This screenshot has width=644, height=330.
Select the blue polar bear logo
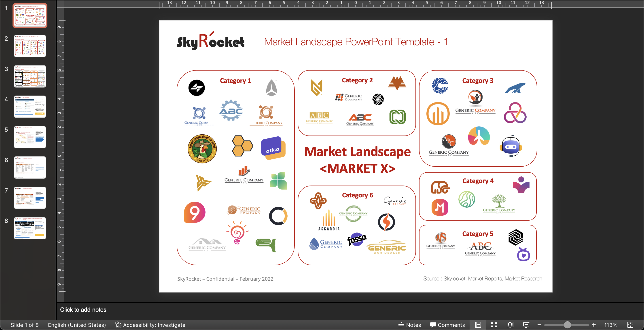coord(515,88)
